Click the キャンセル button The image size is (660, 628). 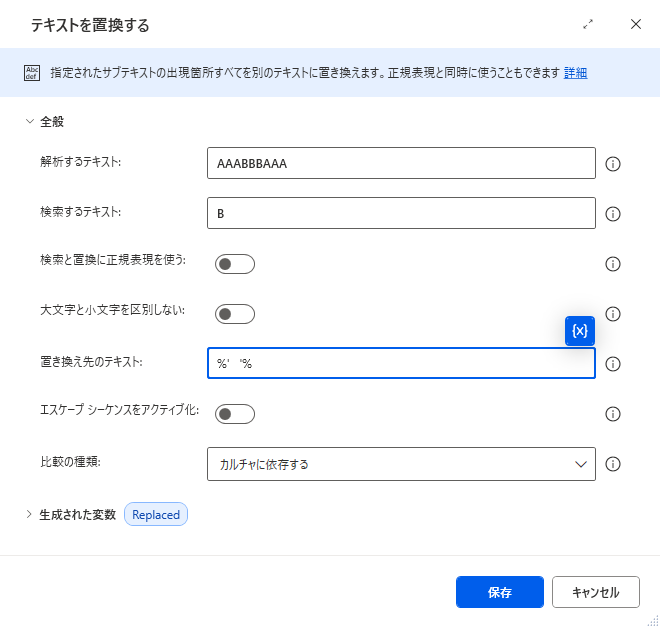[596, 592]
